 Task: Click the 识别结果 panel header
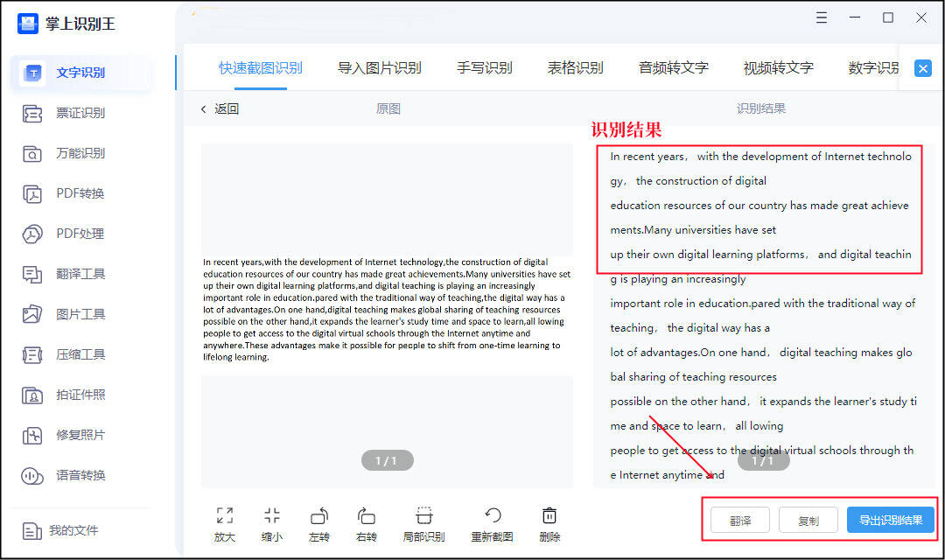click(761, 109)
